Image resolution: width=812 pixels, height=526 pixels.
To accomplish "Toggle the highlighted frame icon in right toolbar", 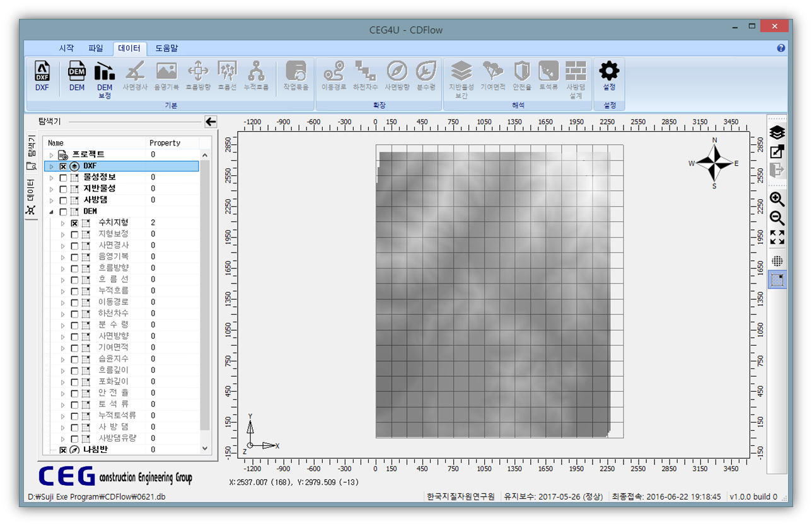I will point(777,280).
